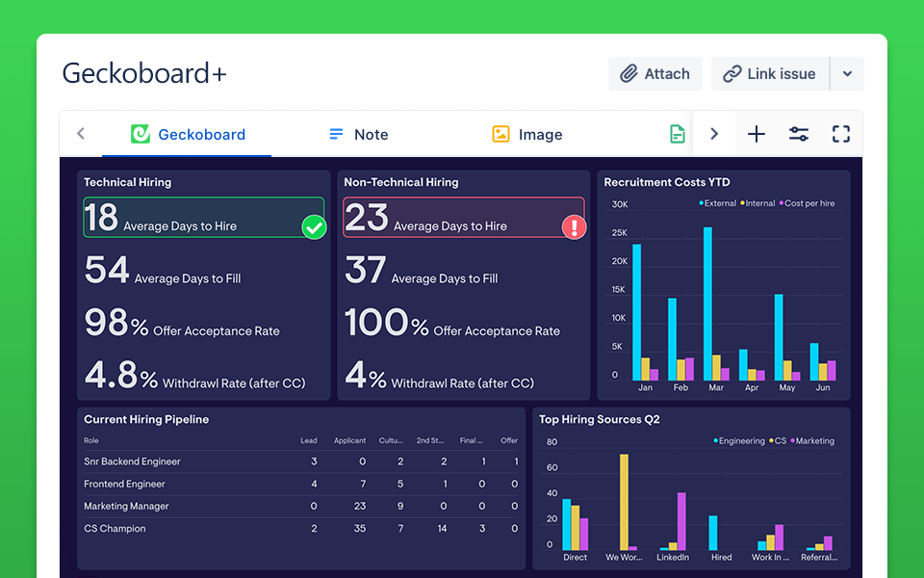
Task: Click the green checkmark status icon
Action: pos(314,227)
